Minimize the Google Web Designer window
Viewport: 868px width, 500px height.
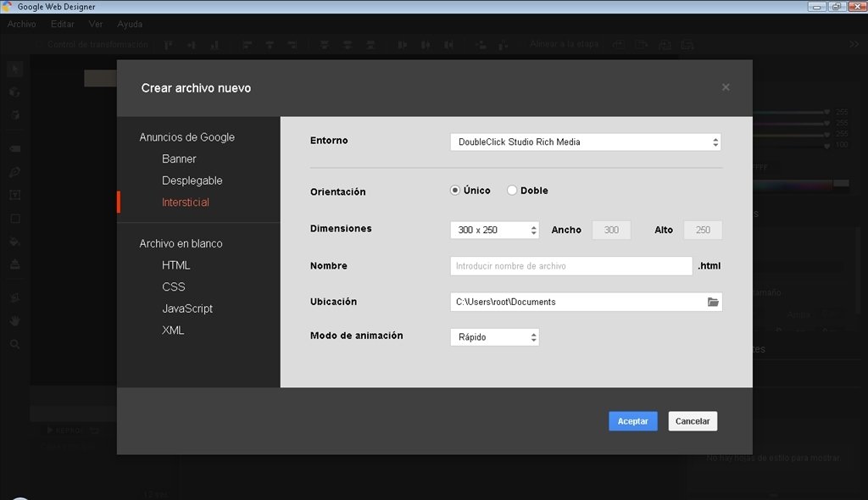pos(817,7)
